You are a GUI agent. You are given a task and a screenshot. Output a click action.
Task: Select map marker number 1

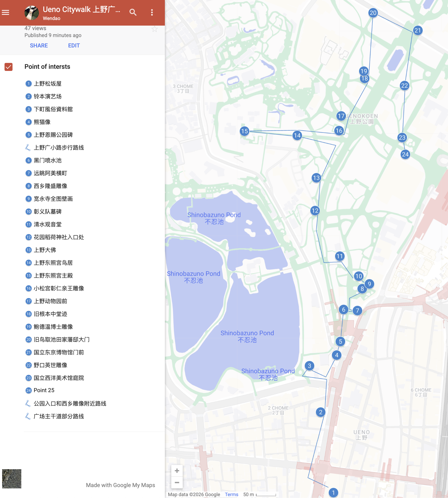[x=333, y=493]
